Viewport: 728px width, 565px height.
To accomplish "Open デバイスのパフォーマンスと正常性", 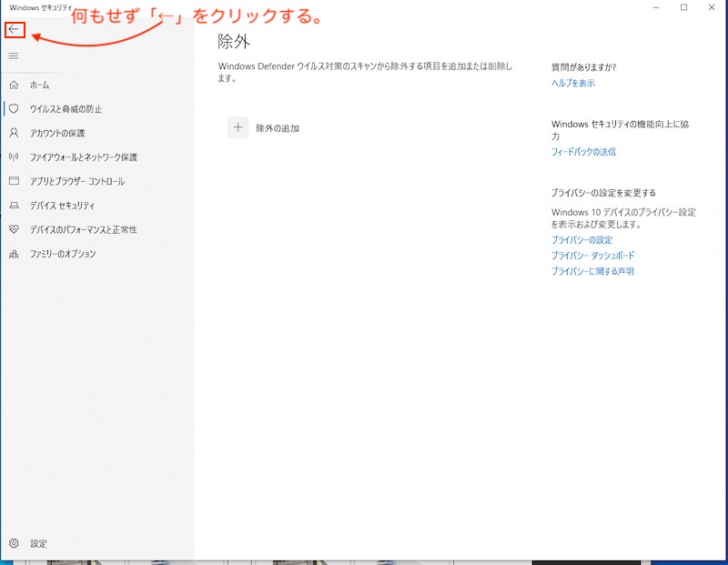I will click(x=83, y=230).
